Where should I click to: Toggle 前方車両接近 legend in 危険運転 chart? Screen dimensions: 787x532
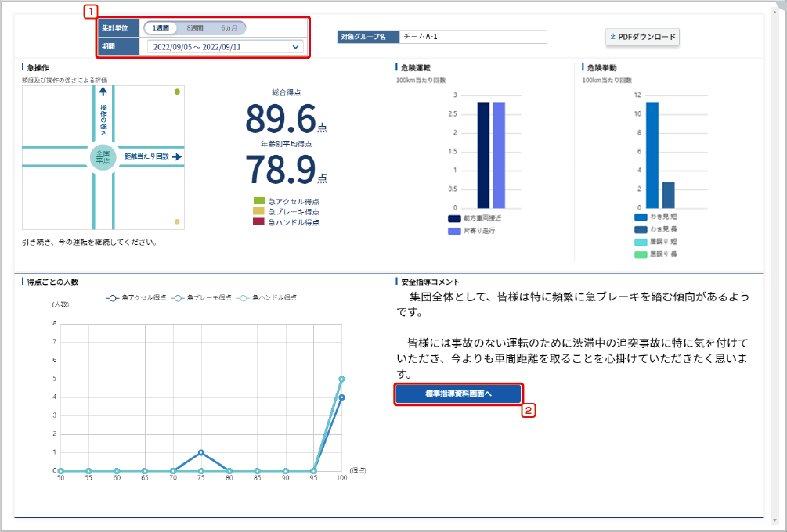tap(454, 220)
